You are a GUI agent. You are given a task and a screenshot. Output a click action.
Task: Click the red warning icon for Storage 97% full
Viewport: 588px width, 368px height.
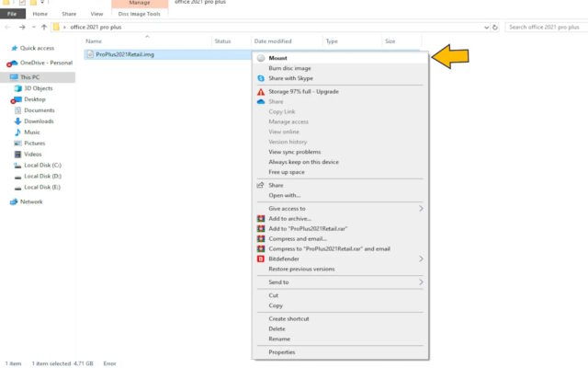[261, 91]
